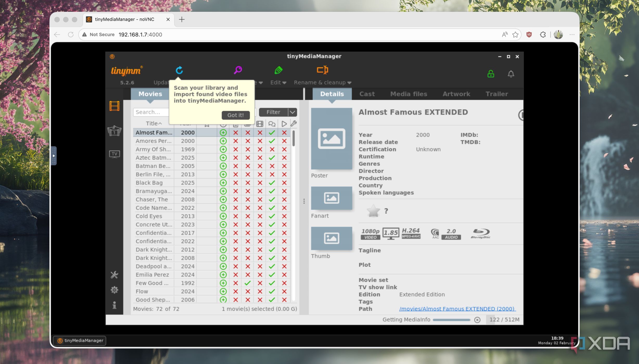Open the Rename & cleanup dropdown
This screenshot has width=639, height=364.
(322, 82)
